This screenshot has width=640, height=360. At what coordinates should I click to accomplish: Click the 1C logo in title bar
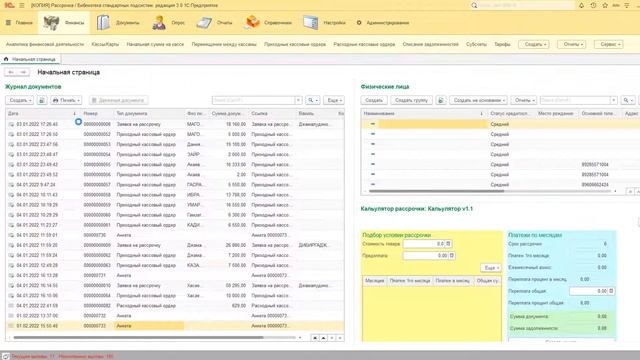[x=9, y=5]
